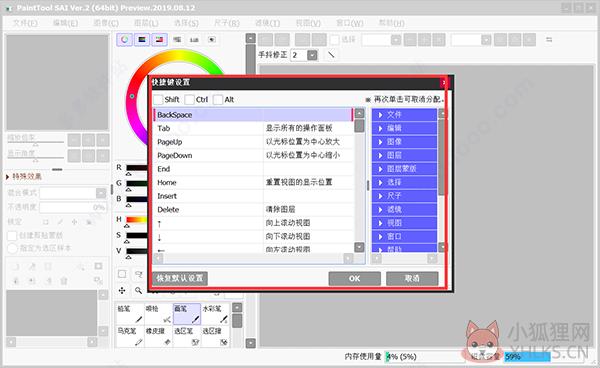This screenshot has height=368, width=600.
Task: Click the R red channel slider
Action: (x=137, y=168)
